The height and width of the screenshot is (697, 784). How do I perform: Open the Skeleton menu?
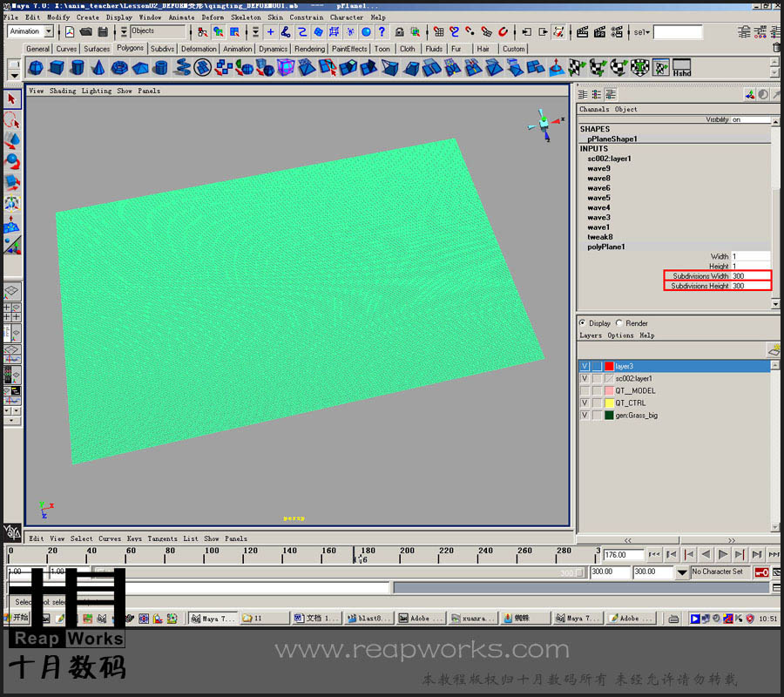(x=246, y=17)
